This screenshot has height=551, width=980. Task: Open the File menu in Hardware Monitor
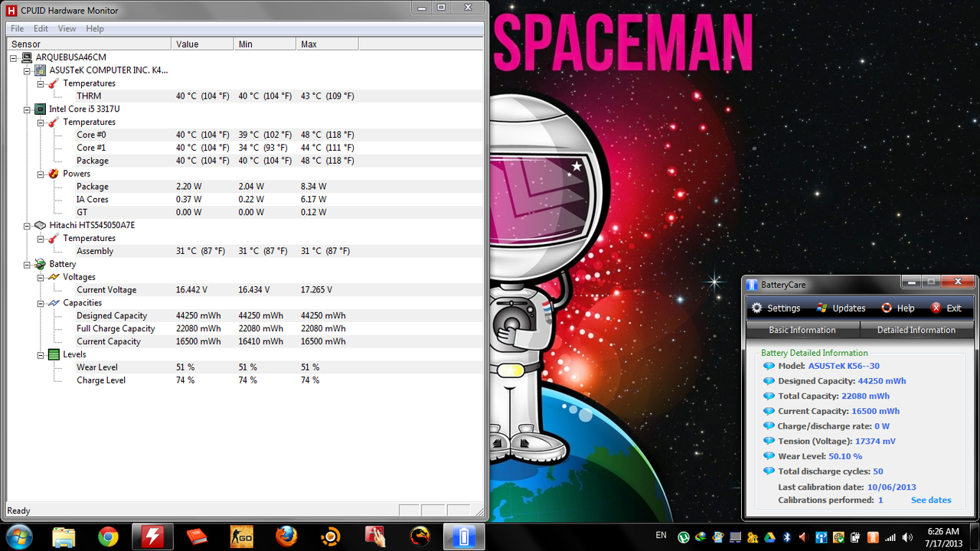tap(17, 28)
